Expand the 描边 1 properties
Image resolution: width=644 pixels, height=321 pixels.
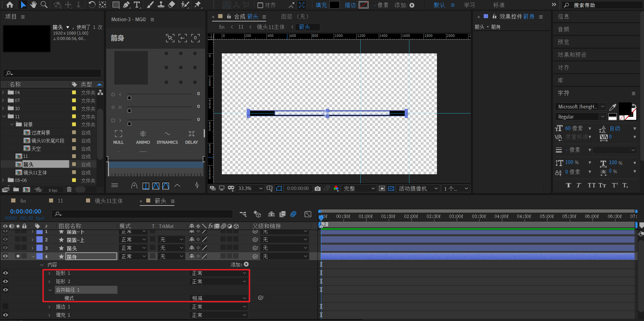pos(49,307)
